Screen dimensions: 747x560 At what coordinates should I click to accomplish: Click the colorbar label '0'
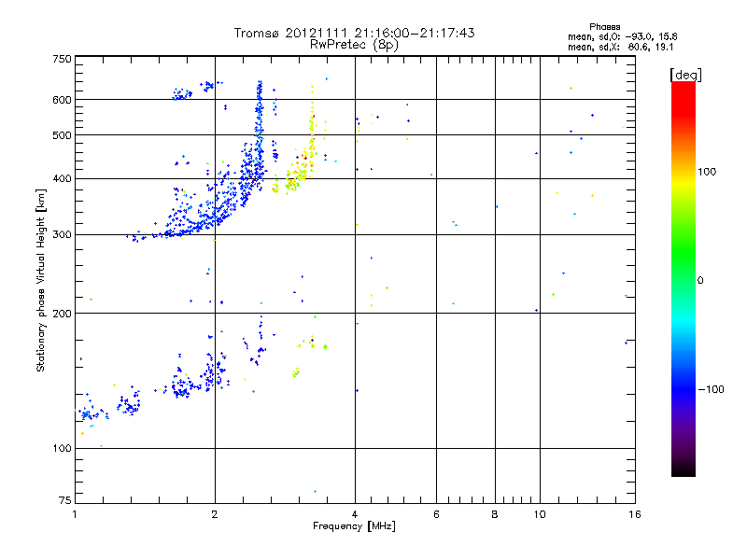click(700, 281)
